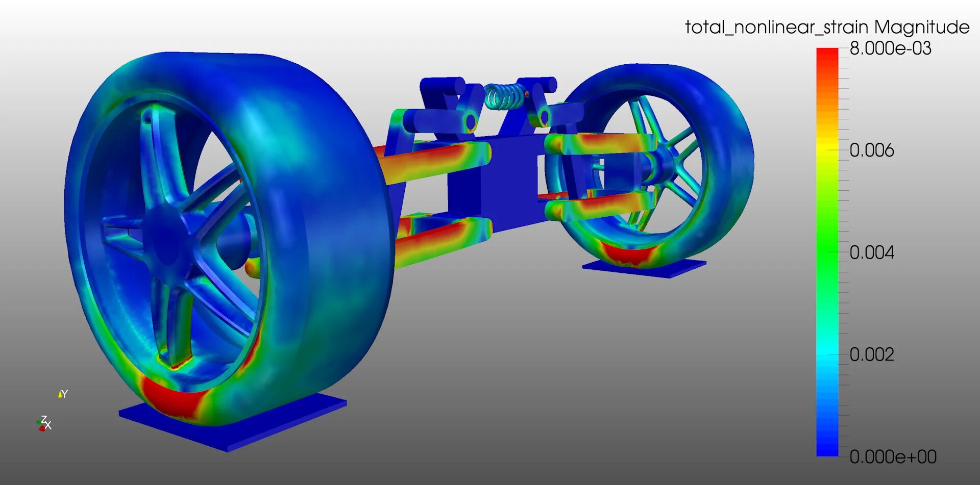Click the blue ground plate under rear wheel

click(x=644, y=268)
